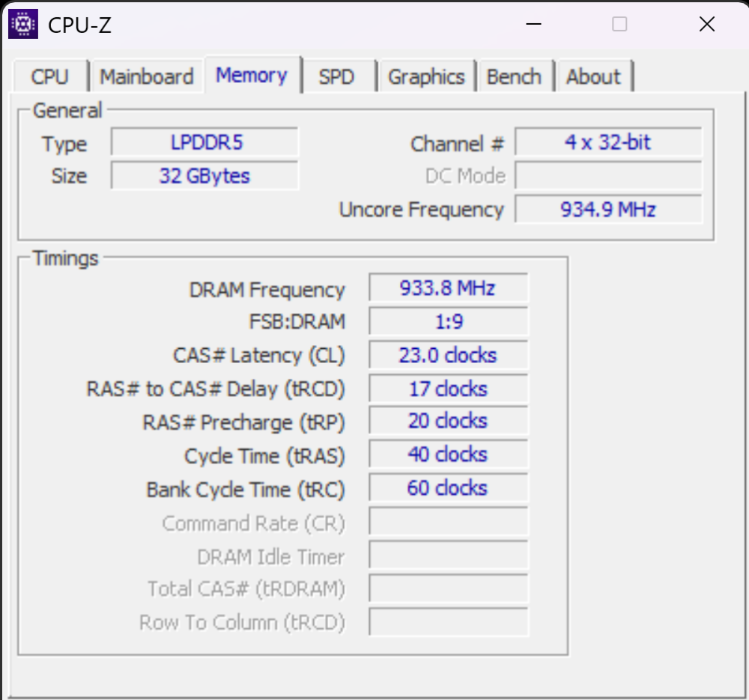
Task: Click the 40 clocks tRAS value
Action: click(x=448, y=454)
